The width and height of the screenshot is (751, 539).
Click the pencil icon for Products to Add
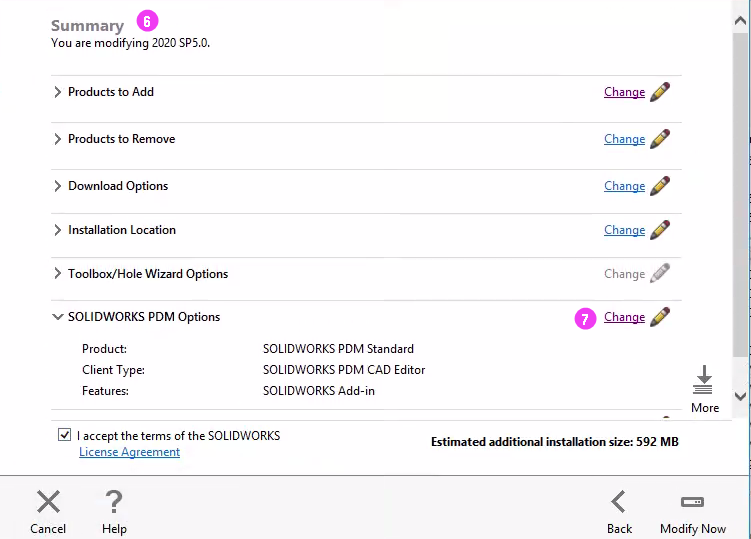pyautogui.click(x=660, y=92)
